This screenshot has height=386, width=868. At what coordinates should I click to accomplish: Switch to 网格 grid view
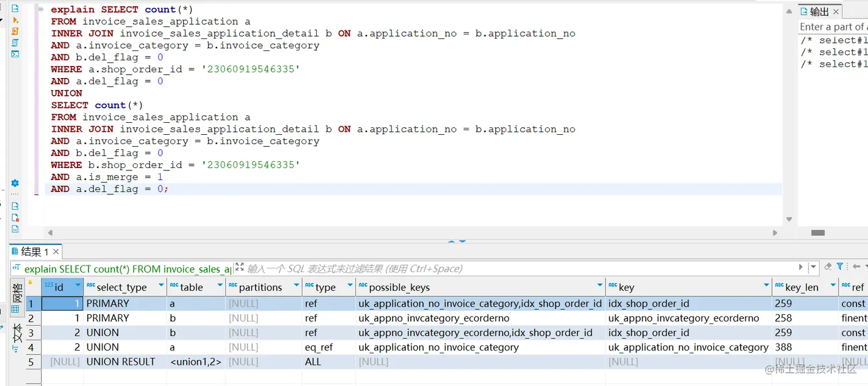(17, 297)
